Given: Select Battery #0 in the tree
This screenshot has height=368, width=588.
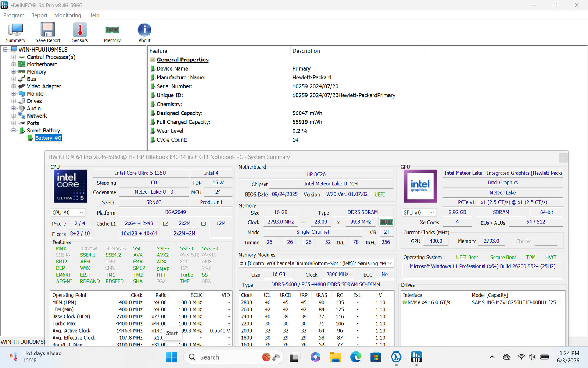Looking at the screenshot, I should [x=48, y=138].
